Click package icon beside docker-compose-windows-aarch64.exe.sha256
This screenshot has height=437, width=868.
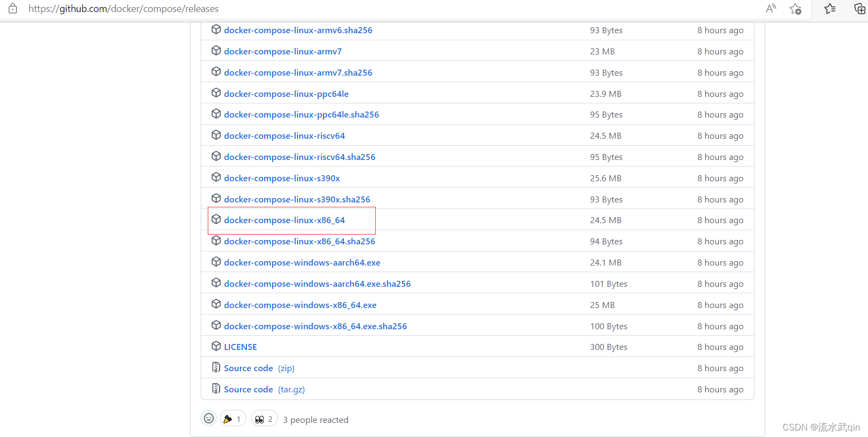pos(216,283)
